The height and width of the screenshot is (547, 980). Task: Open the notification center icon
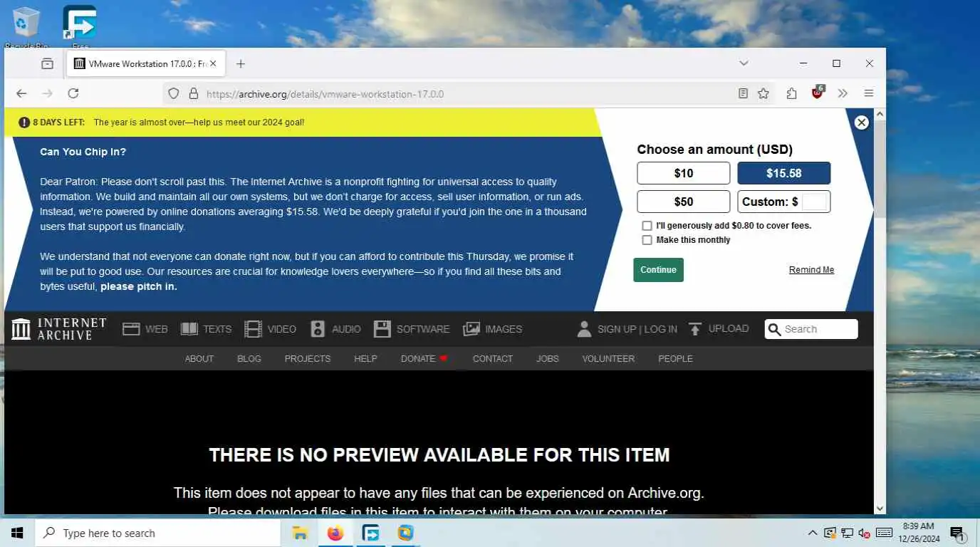[x=956, y=533]
